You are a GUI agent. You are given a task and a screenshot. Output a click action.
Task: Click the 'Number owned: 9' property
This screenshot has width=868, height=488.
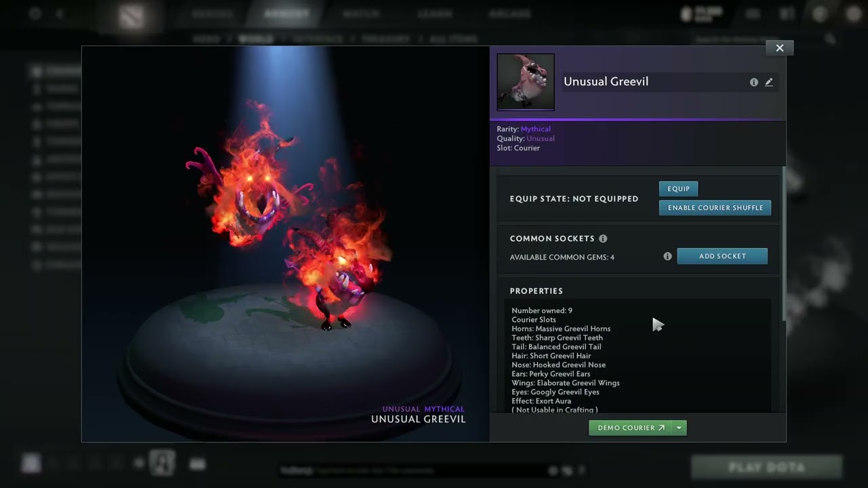tap(542, 310)
